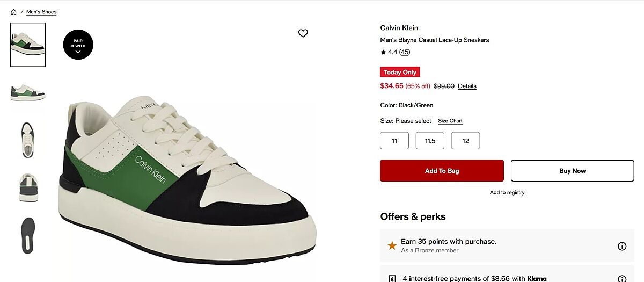Image resolution: width=644 pixels, height=282 pixels.
Task: Pick size 12 option
Action: tap(465, 141)
